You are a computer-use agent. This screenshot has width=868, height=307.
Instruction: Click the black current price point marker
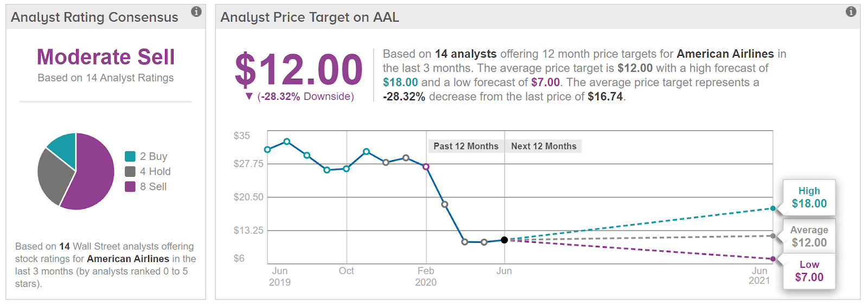pos(505,240)
